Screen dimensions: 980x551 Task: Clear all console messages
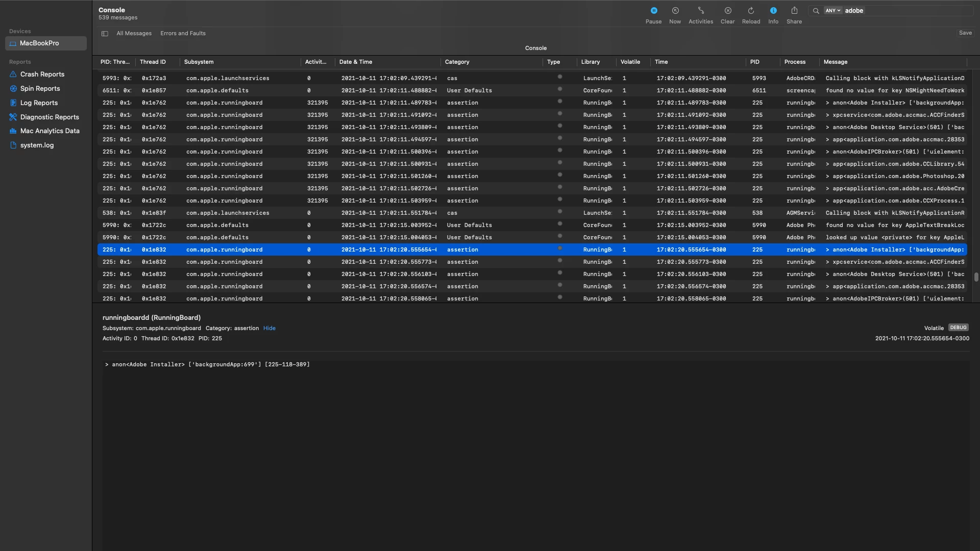click(x=727, y=11)
